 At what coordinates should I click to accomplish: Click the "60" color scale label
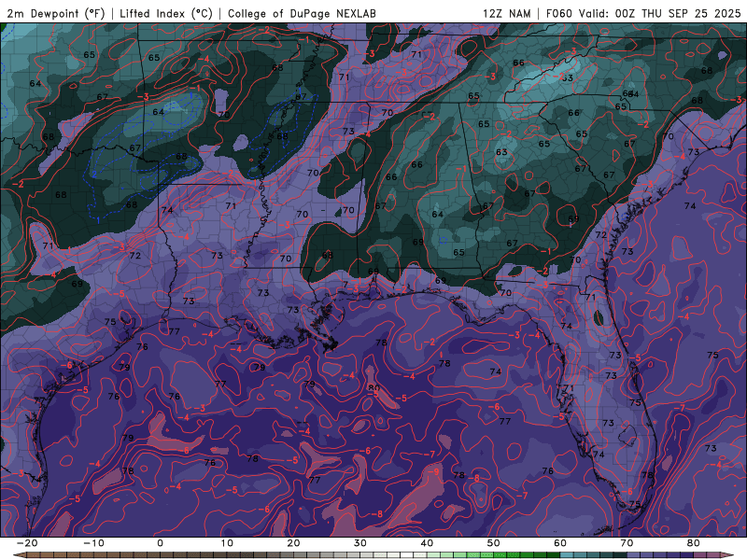(560, 543)
